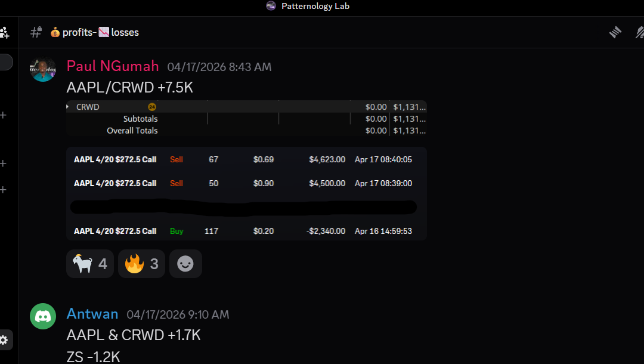Open the AAPL call trades image
Image resolution: width=644 pixels, height=364 pixels.
[246, 193]
